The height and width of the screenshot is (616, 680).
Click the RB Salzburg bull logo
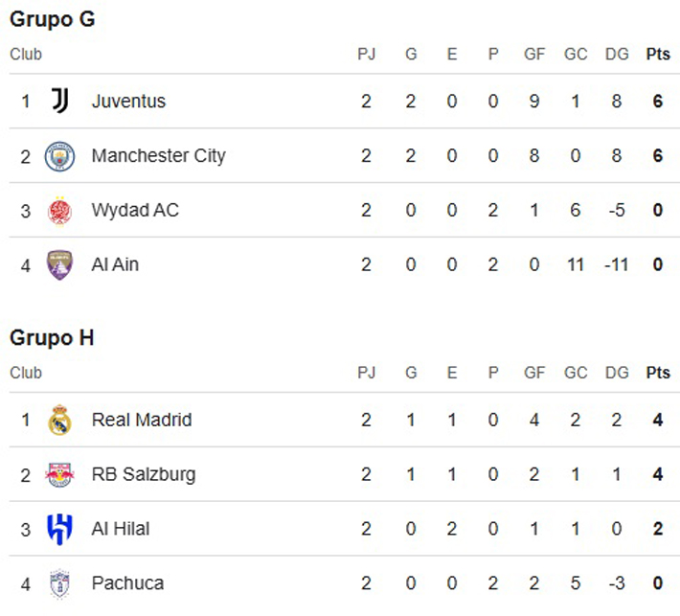pos(59,474)
